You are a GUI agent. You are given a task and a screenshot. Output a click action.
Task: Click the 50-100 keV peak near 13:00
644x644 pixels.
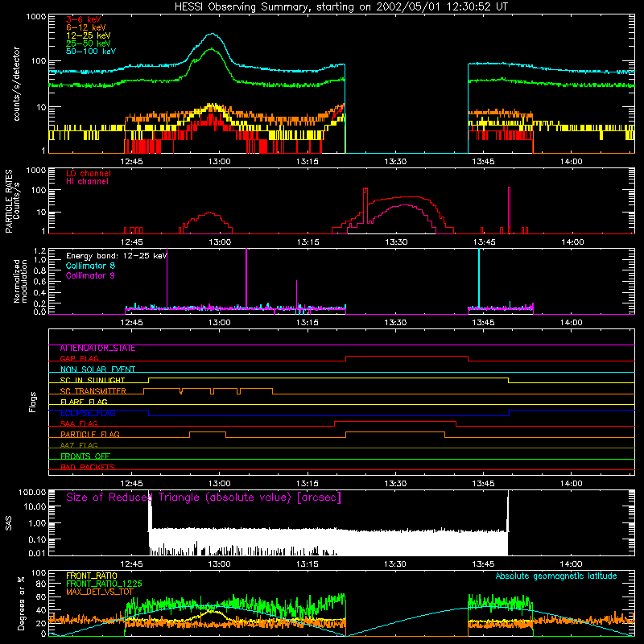pyautogui.click(x=212, y=34)
